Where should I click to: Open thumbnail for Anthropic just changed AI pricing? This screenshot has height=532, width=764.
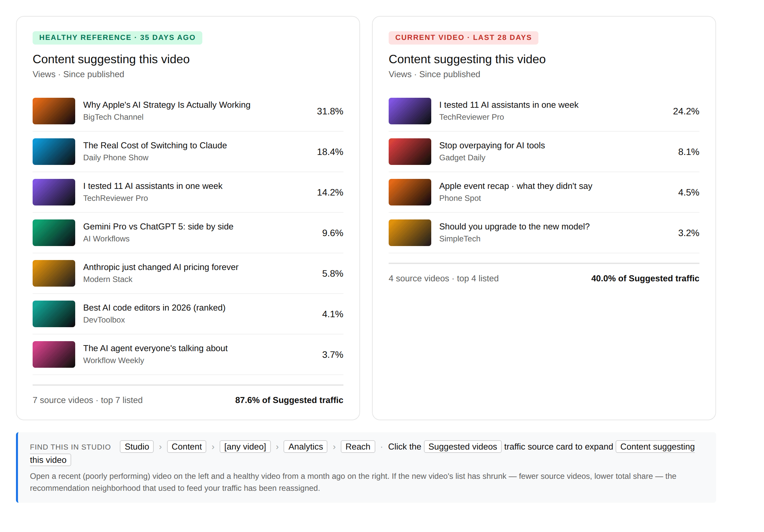tap(54, 273)
